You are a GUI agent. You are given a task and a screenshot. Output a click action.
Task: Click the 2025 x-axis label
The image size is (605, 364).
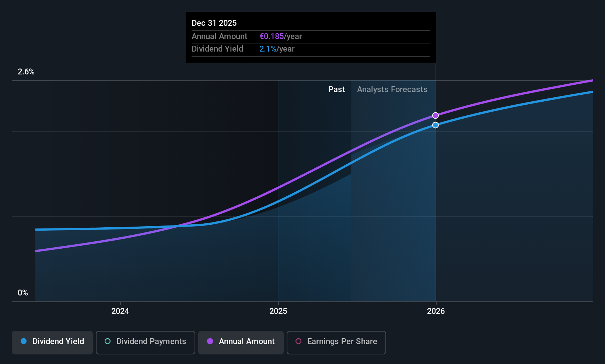click(278, 311)
